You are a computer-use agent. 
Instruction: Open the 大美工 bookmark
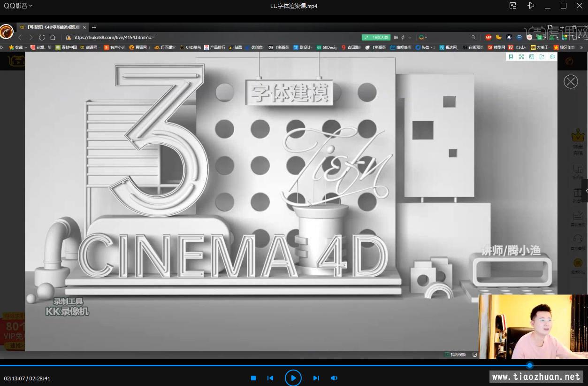click(540, 47)
